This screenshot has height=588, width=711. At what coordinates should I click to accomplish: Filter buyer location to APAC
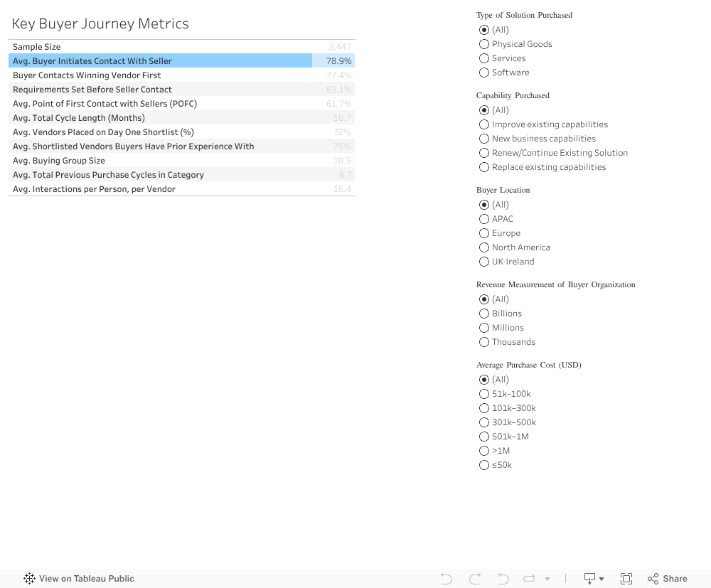[483, 219]
